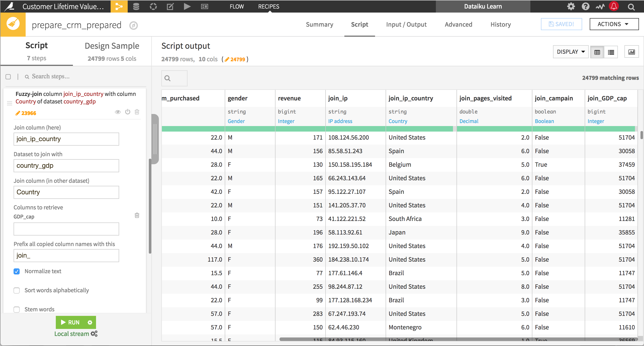644x346 pixels.
Task: Enable Stem words option
Action: [17, 310]
